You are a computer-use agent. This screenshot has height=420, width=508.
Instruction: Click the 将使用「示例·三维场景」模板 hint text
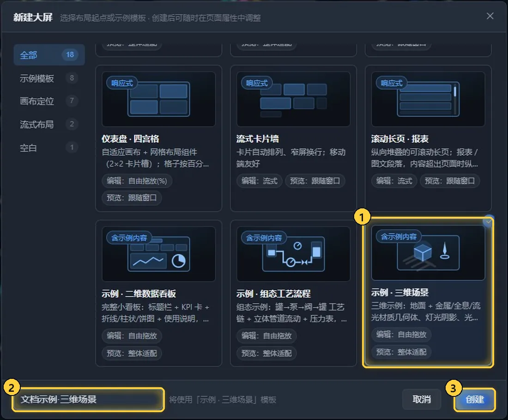point(223,400)
